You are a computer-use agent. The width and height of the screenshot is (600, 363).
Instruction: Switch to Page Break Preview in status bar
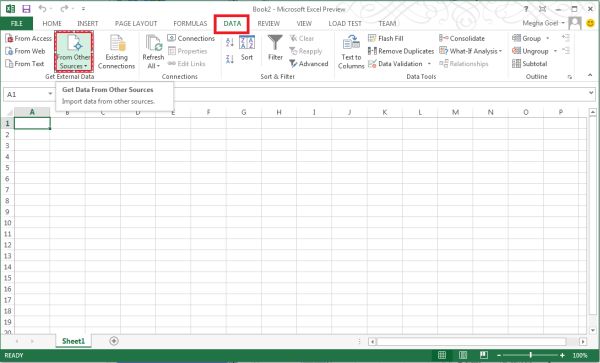tap(484, 355)
